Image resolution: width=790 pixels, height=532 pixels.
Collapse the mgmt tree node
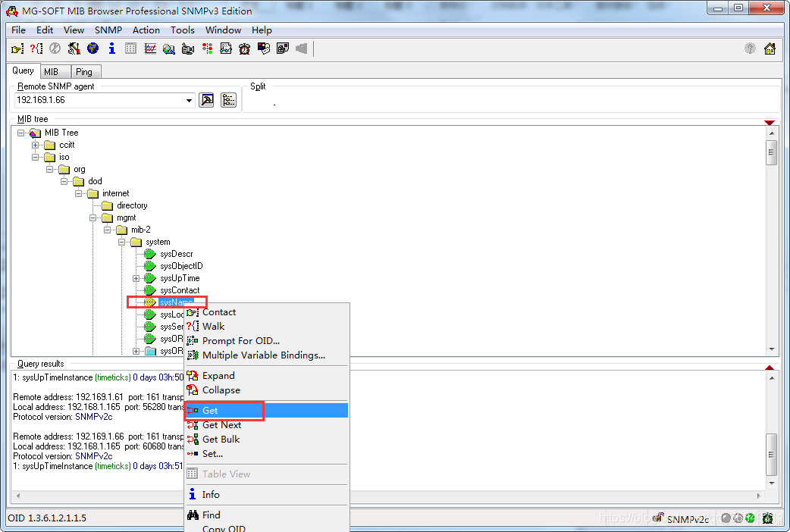pos(92,217)
